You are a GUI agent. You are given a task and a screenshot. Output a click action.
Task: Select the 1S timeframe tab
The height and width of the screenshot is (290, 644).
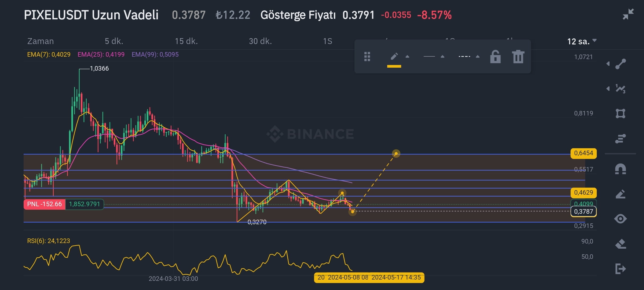tap(328, 41)
